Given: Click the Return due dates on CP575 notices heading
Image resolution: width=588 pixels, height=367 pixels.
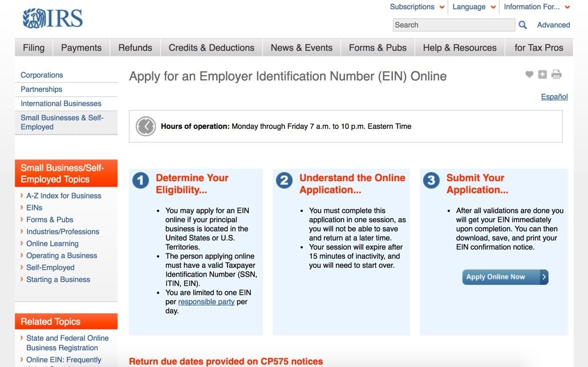Looking at the screenshot, I should click(x=226, y=361).
